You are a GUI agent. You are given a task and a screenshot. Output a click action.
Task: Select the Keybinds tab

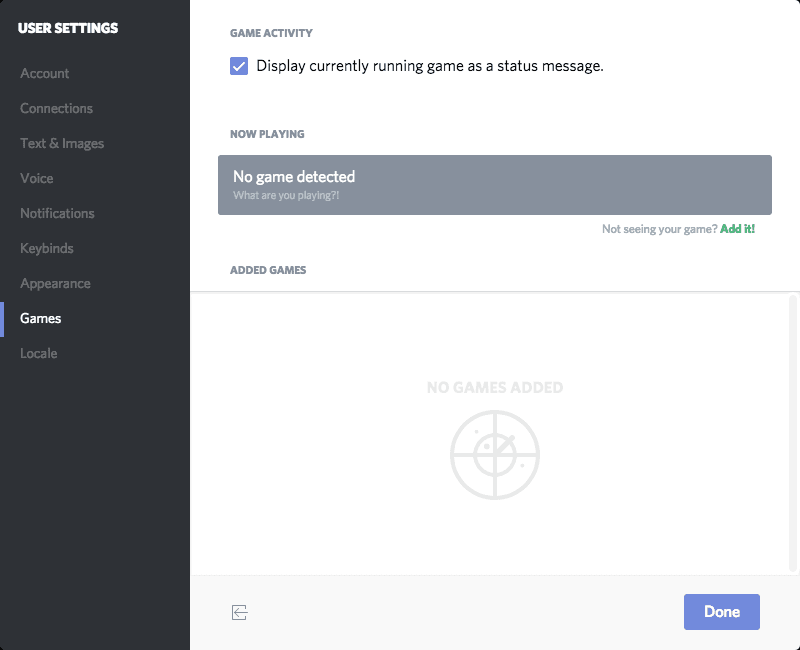point(46,248)
